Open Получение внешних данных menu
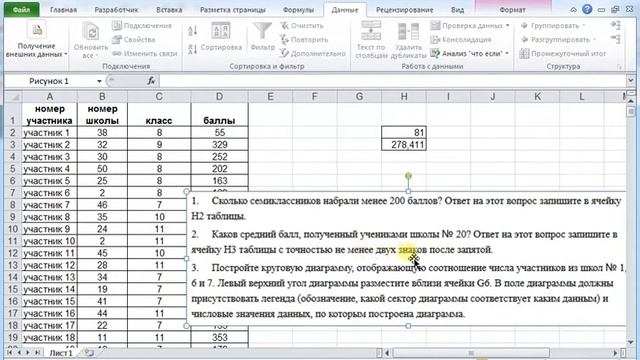The width and height of the screenshot is (640, 360). click(36, 40)
